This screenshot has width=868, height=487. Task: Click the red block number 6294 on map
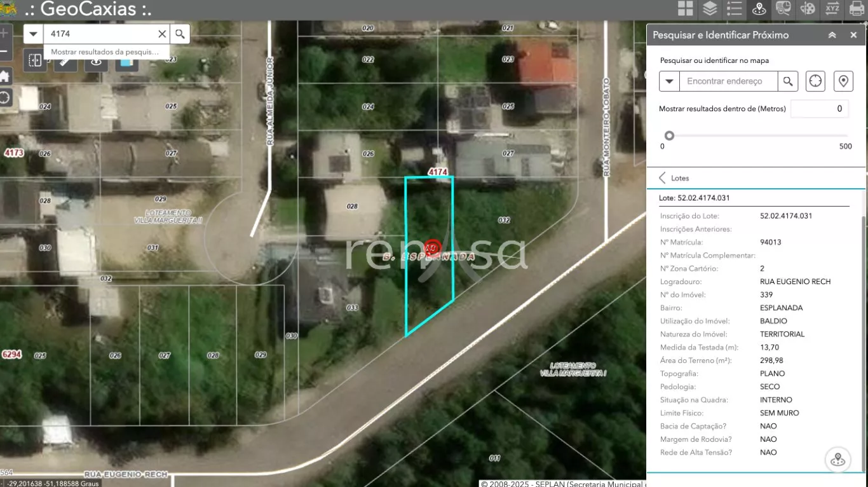(x=11, y=354)
